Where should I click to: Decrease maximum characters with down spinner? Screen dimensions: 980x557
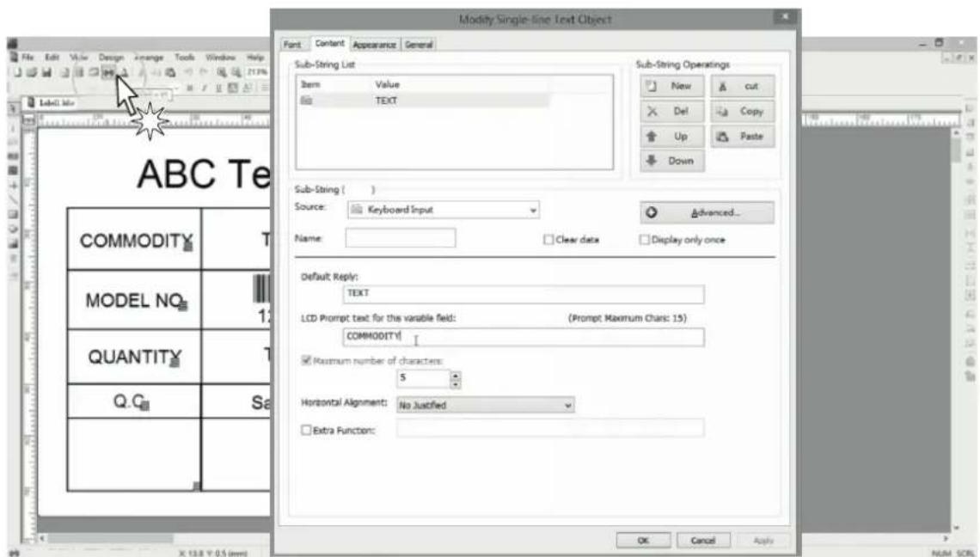(456, 384)
